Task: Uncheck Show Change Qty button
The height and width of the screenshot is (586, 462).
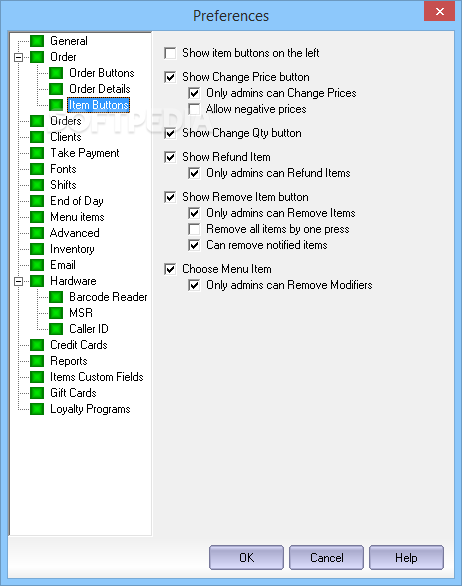Action: point(170,133)
